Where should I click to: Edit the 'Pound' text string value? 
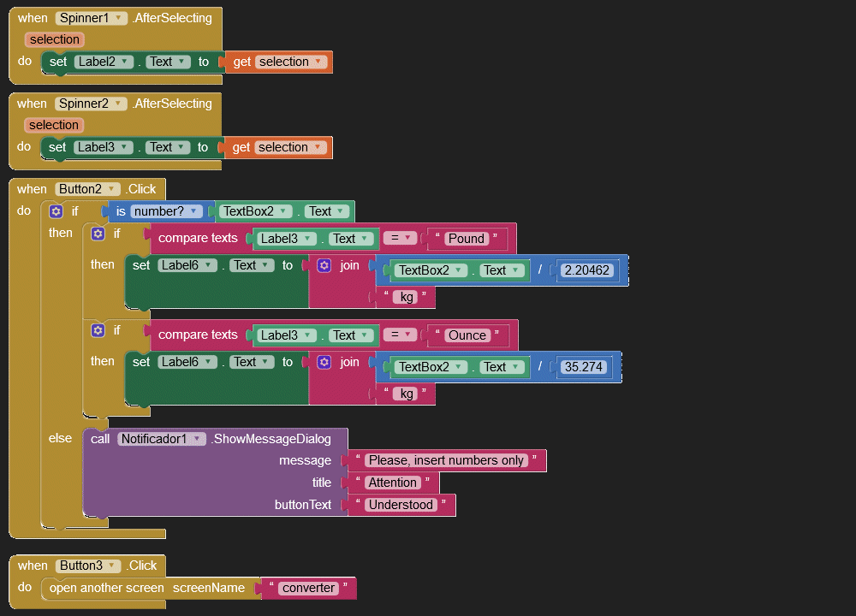467,239
